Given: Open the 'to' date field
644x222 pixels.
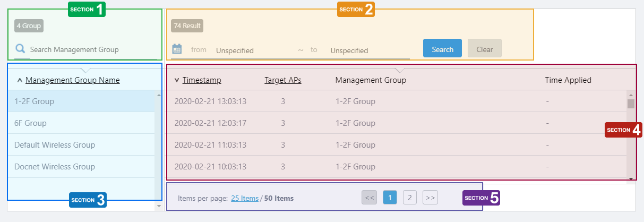Looking at the screenshot, I should (x=366, y=50).
